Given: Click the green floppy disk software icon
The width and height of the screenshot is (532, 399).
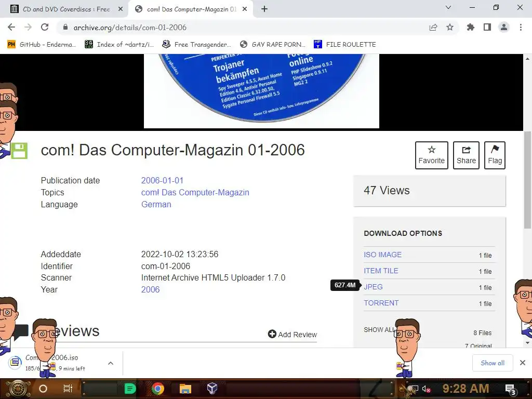Looking at the screenshot, I should pos(19,151).
